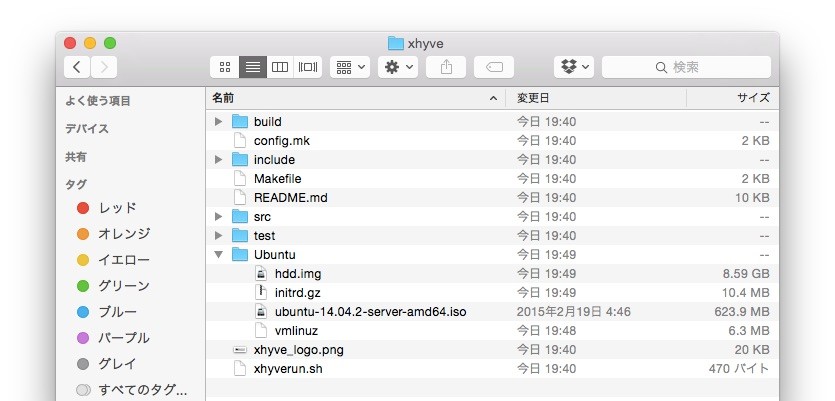Sort by the 変更日 column header
Viewport: 835px width, 401px height.
click(596, 98)
